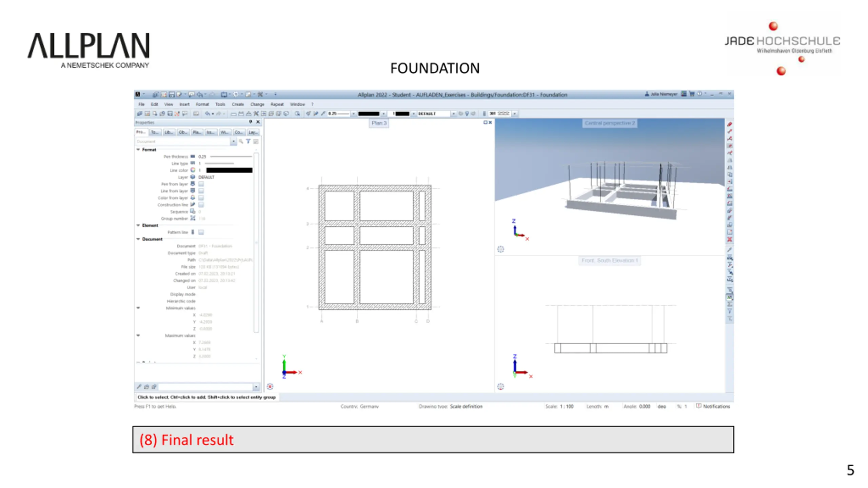Click the input field at Properties palette bottom
The image size is (868, 488).
(205, 387)
